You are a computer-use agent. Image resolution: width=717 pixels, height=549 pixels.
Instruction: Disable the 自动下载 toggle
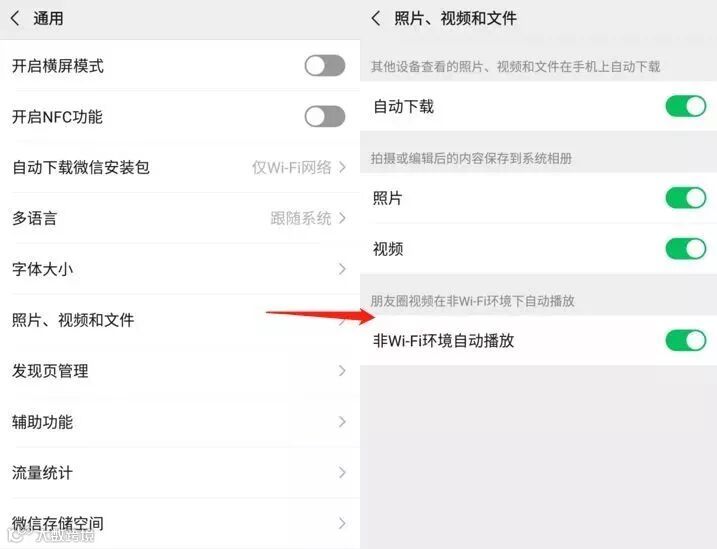(x=685, y=106)
